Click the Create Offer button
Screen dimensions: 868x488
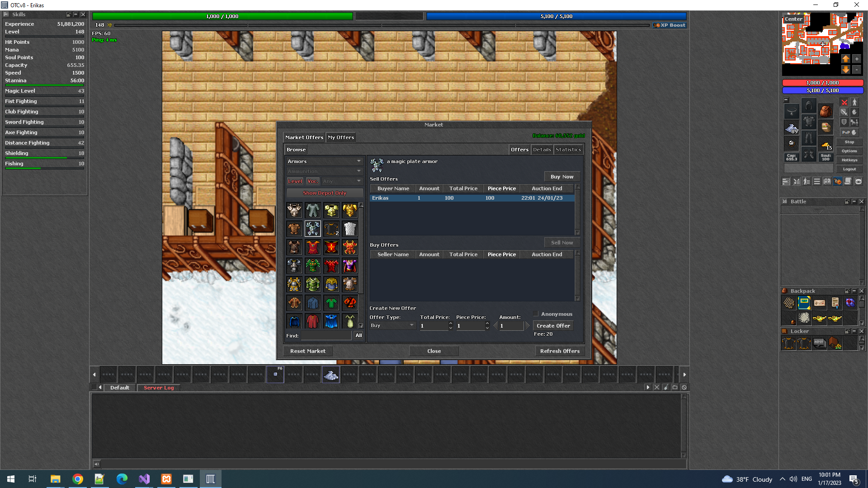553,326
